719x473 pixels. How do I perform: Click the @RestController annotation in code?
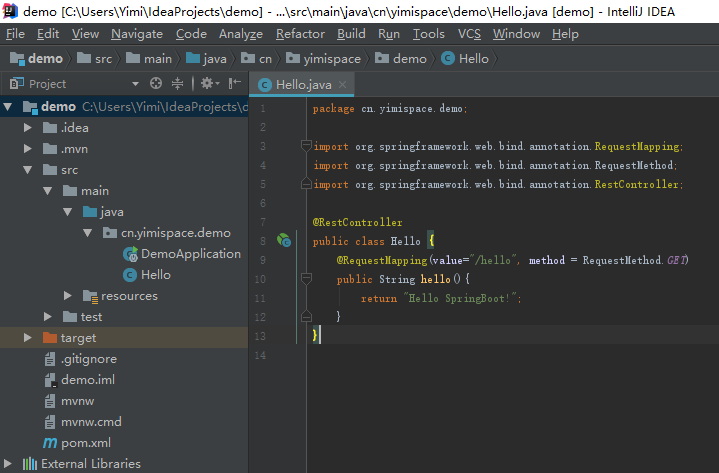coord(357,222)
